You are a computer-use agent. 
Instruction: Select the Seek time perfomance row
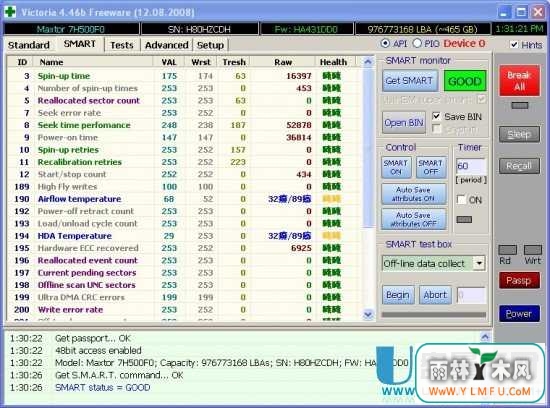(x=184, y=125)
